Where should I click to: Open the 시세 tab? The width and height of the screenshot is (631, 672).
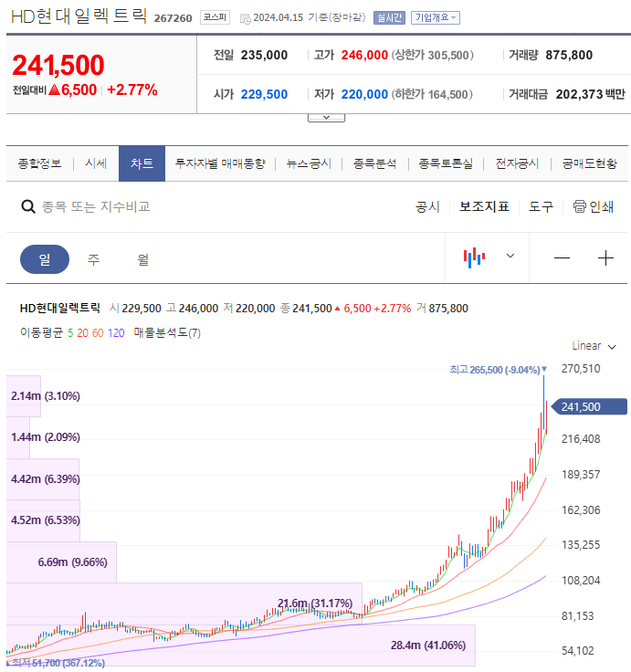click(x=96, y=163)
